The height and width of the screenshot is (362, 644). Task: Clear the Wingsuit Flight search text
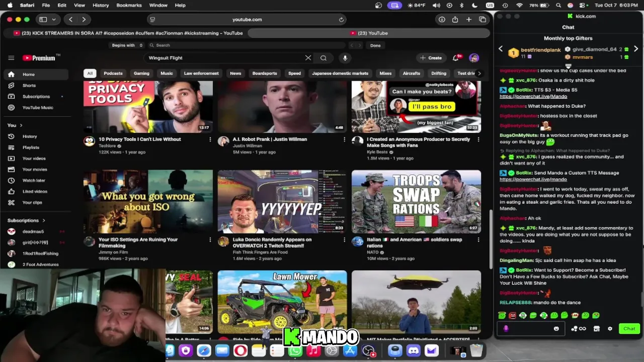[x=308, y=58]
